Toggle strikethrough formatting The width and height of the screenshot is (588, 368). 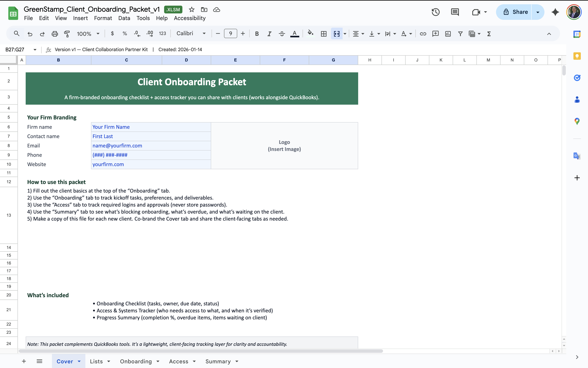click(282, 34)
